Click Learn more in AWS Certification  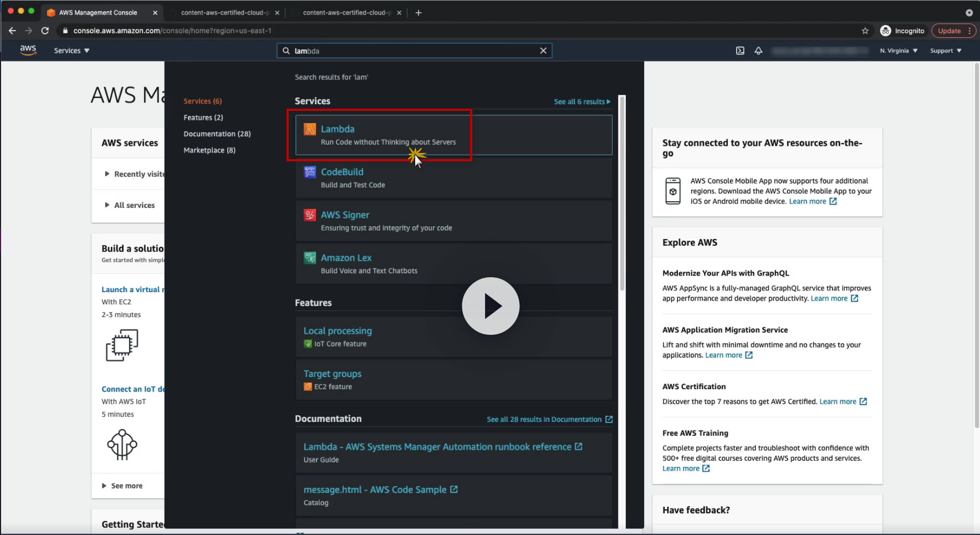[x=843, y=401]
